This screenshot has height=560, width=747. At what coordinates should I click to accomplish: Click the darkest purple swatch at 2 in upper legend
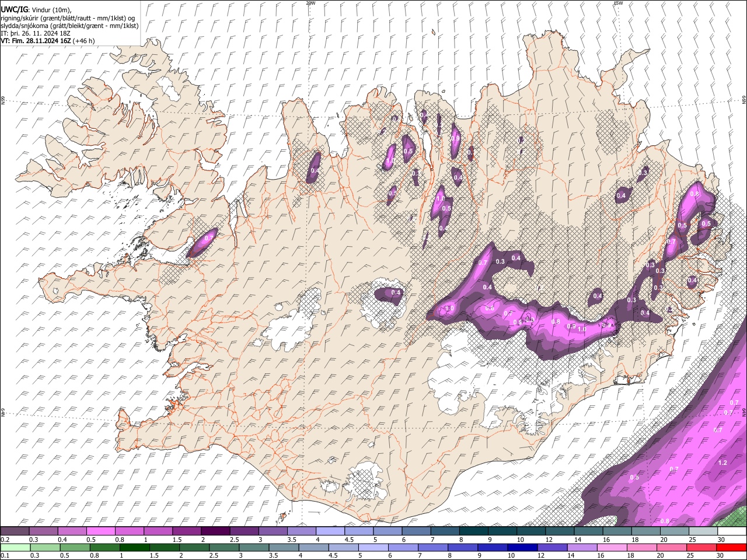coord(215,531)
